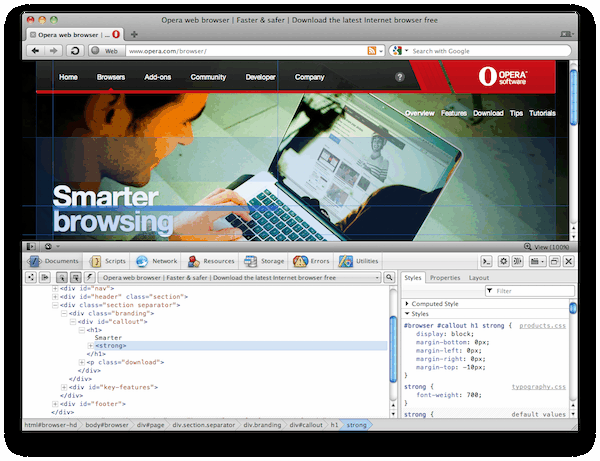The height and width of the screenshot is (461, 600).
Task: Click the View (100%) zoom magnifier icon
Action: point(528,247)
